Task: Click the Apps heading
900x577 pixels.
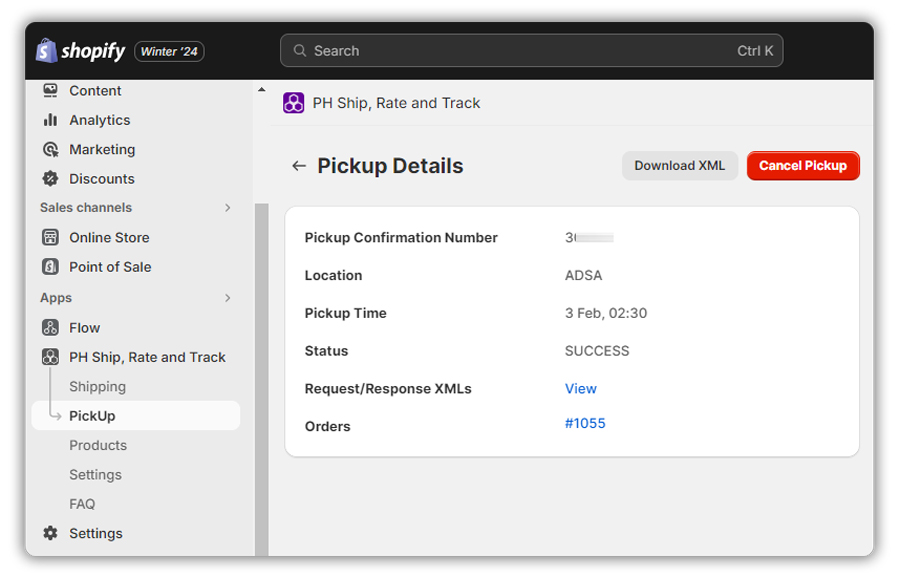Action: tap(56, 297)
